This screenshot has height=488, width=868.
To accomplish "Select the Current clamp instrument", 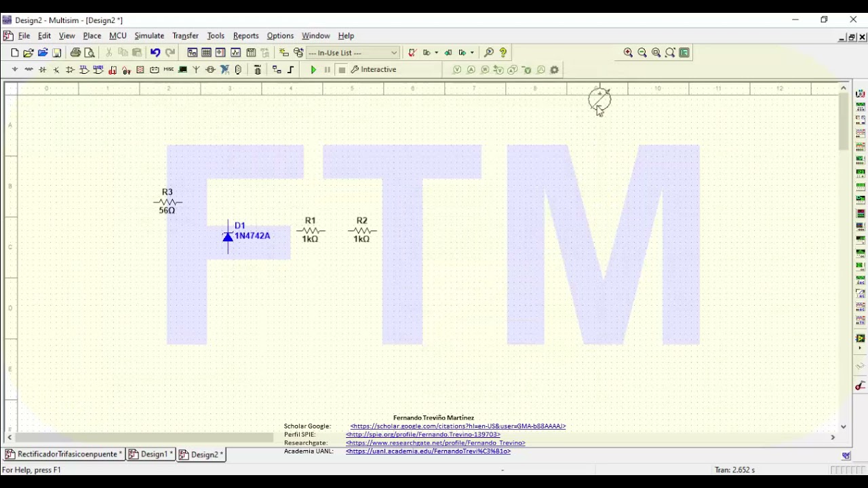I will 861,386.
